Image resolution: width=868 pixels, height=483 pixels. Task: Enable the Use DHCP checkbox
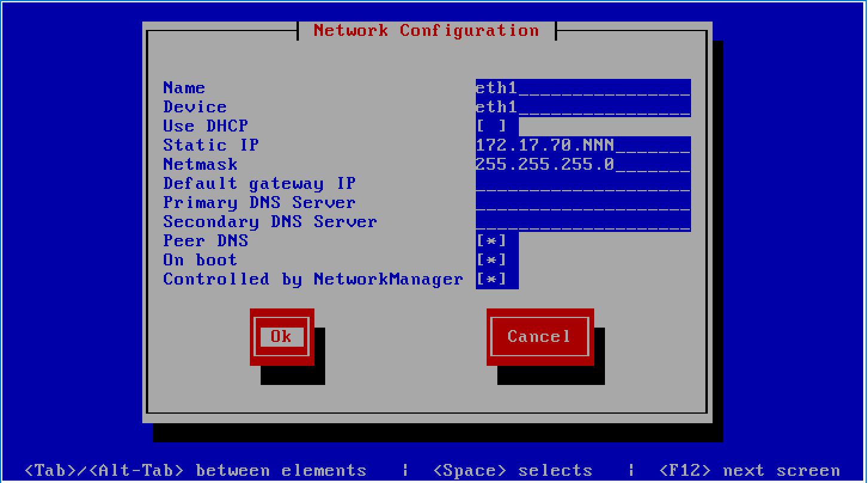click(x=491, y=126)
